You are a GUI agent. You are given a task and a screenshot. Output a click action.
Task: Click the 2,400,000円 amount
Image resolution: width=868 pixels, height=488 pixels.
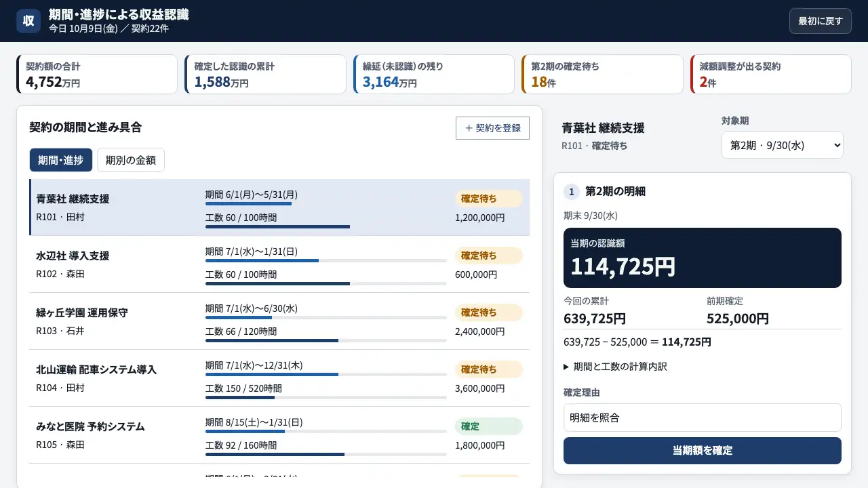(x=480, y=331)
